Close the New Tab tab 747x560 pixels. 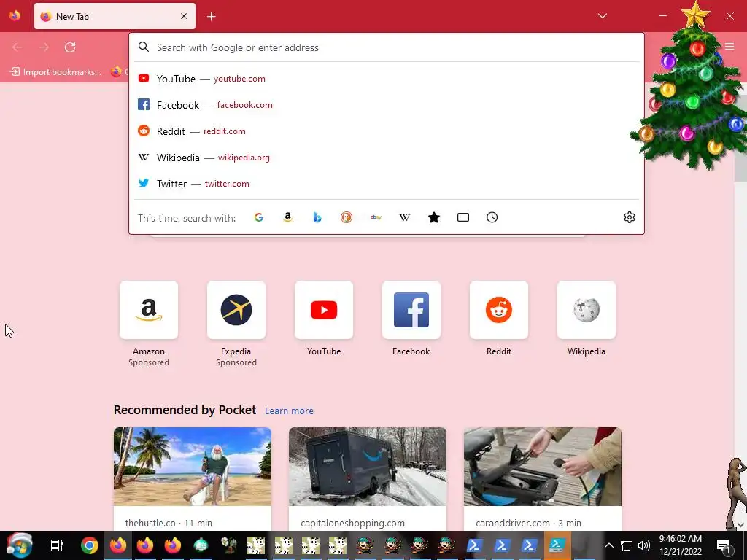tap(184, 16)
